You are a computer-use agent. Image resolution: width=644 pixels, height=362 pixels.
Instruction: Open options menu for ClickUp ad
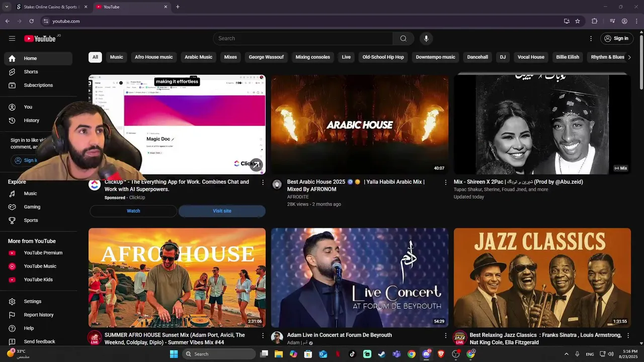pyautogui.click(x=263, y=183)
